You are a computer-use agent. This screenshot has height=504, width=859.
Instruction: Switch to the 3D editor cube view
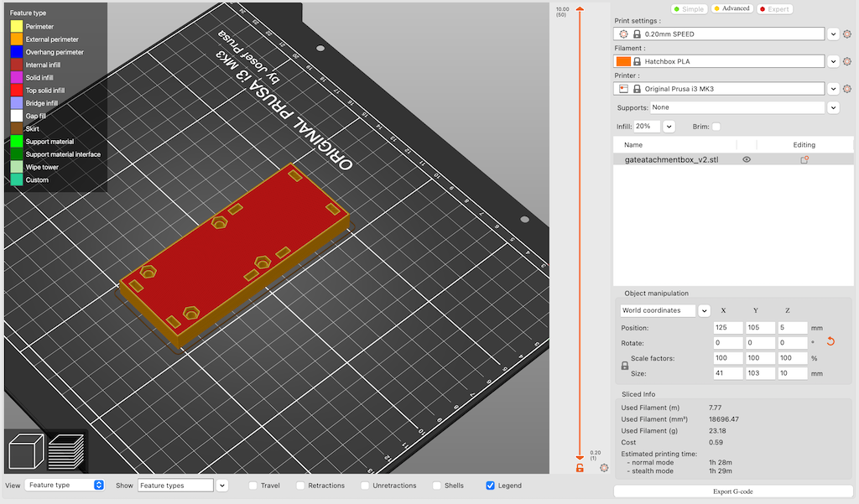[26, 451]
